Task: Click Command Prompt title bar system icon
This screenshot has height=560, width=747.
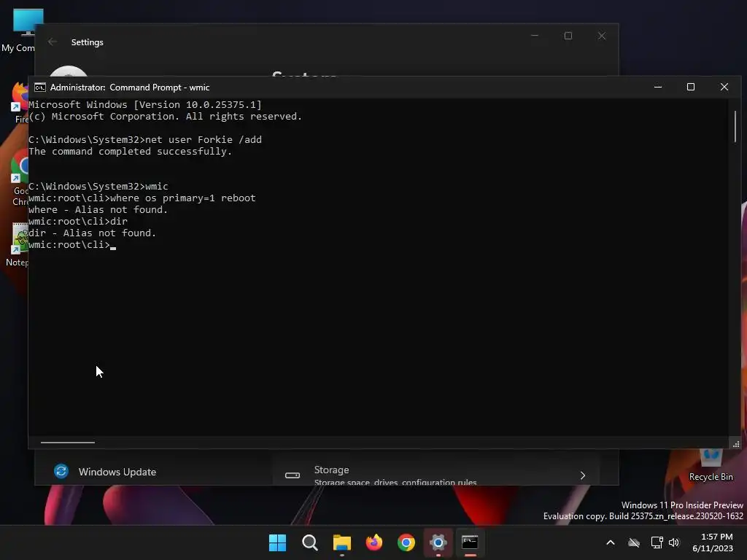Action: point(40,87)
